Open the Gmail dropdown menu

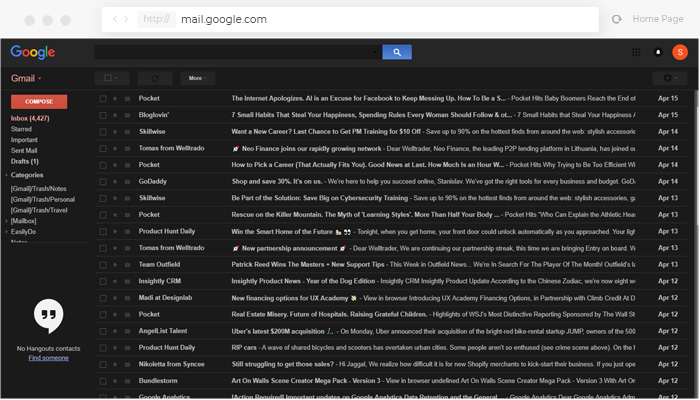pyautogui.click(x=26, y=79)
